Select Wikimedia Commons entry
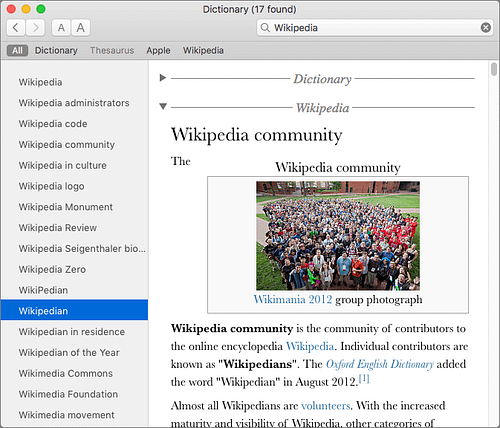Screen dimensions: 500x428 (x=75, y=373)
